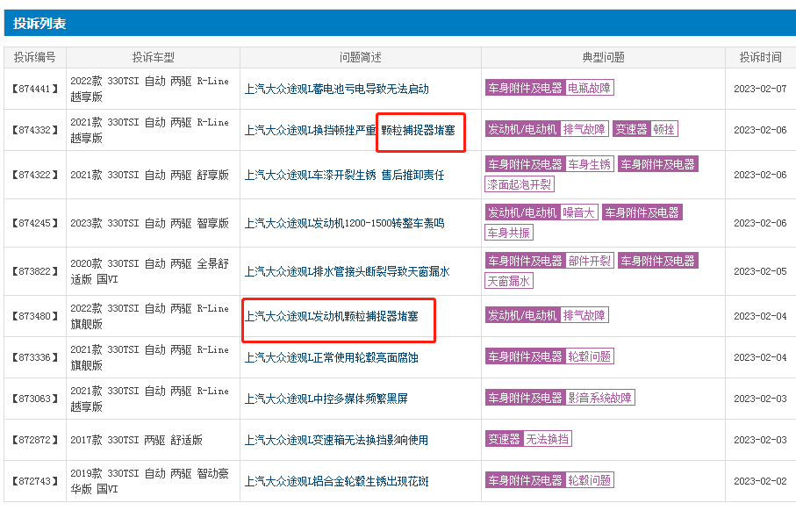Select complaint number 【872872】
The width and height of the screenshot is (796, 532).
click(34, 440)
